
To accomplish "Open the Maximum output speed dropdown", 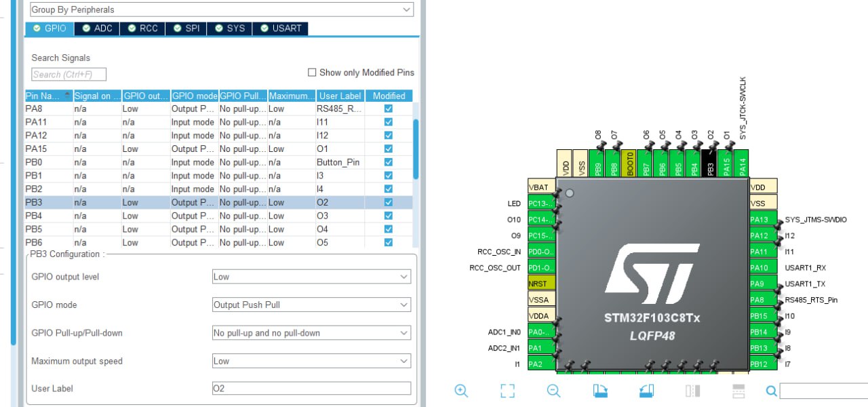I will (x=311, y=361).
